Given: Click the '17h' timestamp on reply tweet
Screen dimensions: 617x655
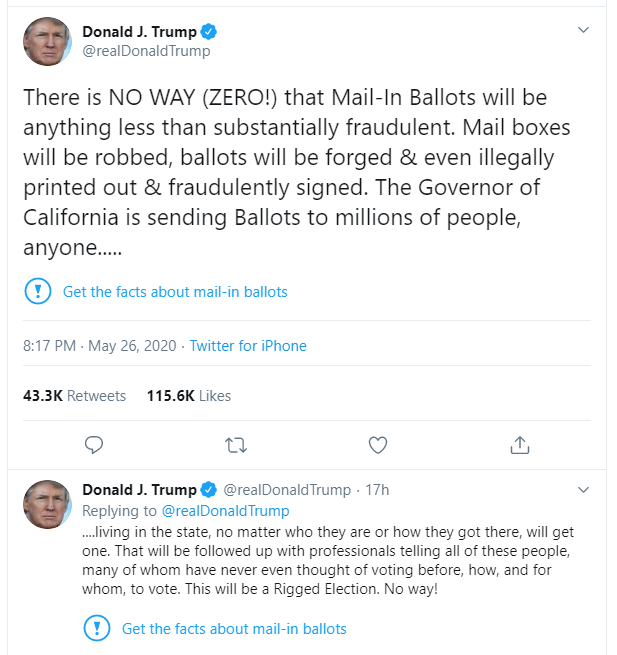Looking at the screenshot, I should coord(377,490).
